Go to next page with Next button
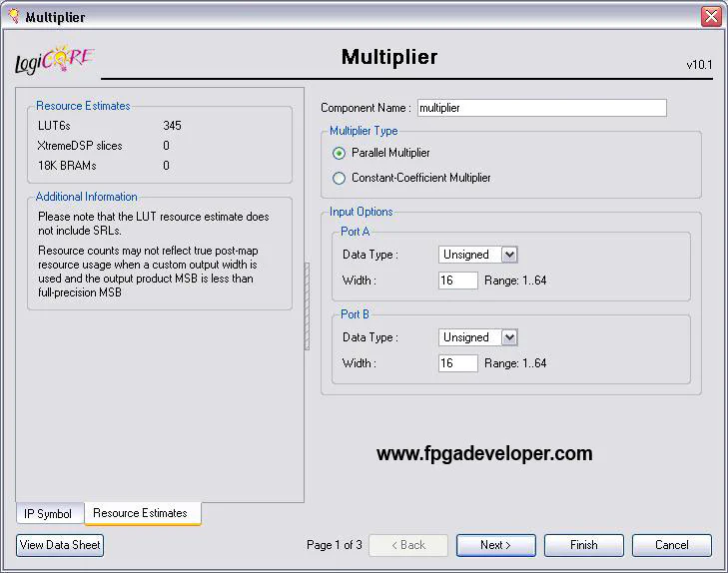Image resolution: width=728 pixels, height=573 pixels. pyautogui.click(x=495, y=545)
